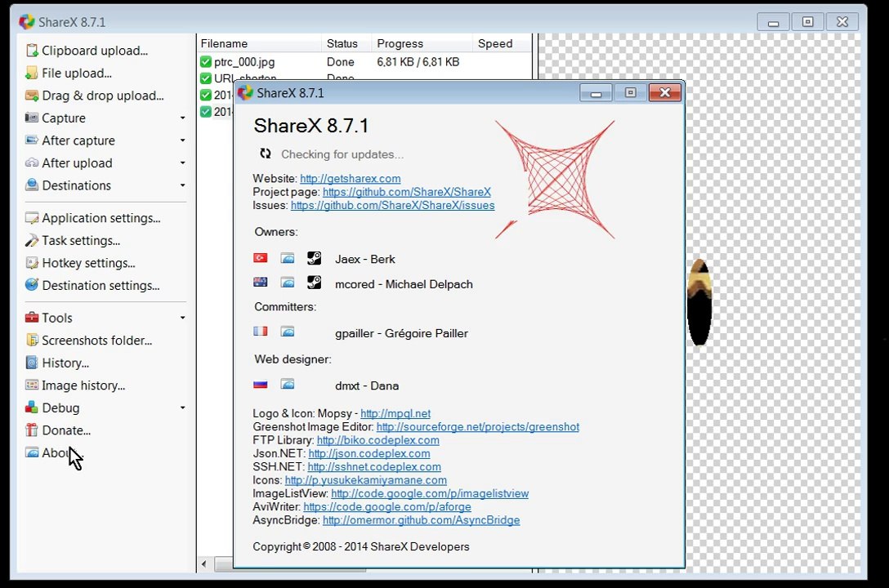Click the task list scrollbar left arrow
The height and width of the screenshot is (588, 889).
(204, 563)
